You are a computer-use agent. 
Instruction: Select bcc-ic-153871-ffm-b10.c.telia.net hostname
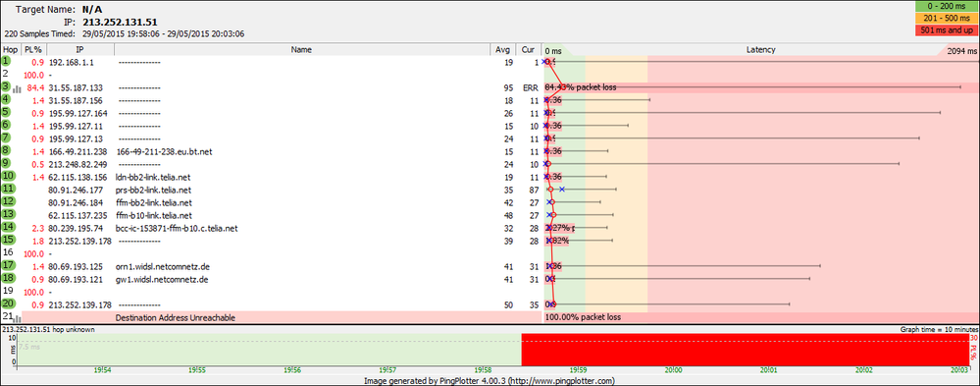click(x=177, y=228)
